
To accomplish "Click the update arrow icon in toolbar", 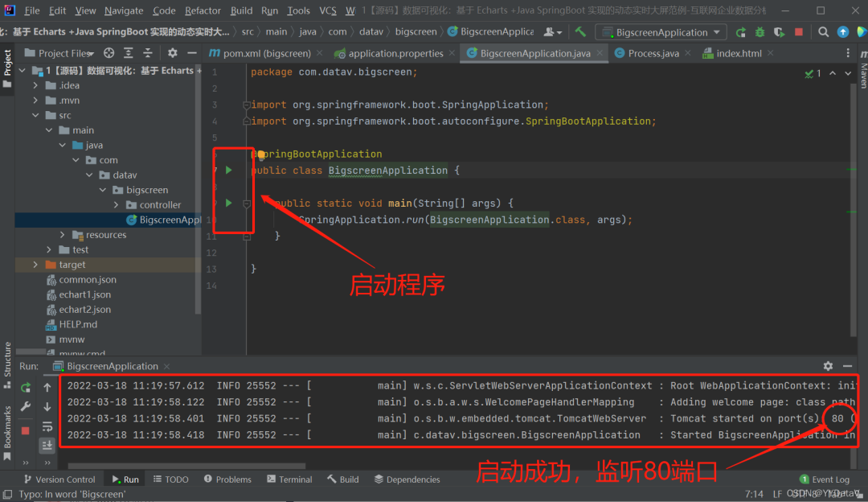I will point(843,32).
